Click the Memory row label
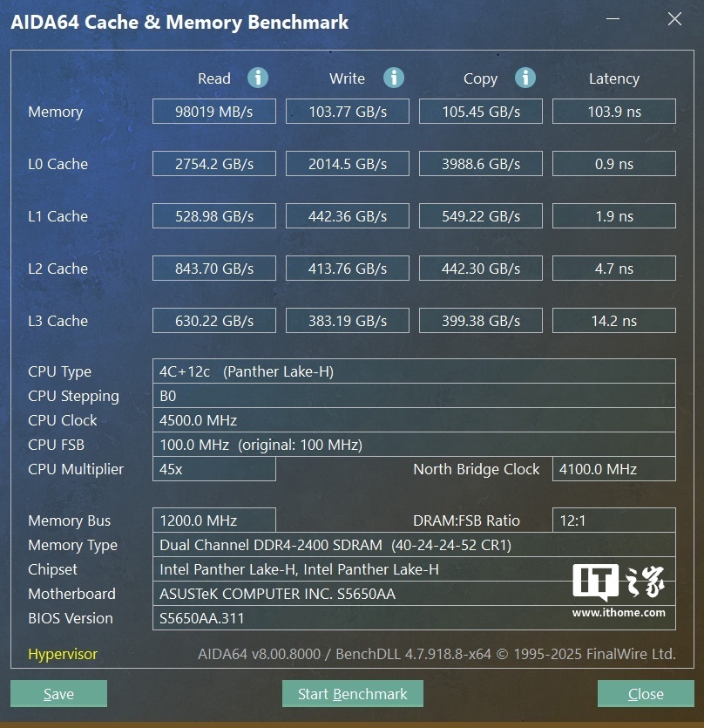704x728 pixels. pyautogui.click(x=55, y=112)
